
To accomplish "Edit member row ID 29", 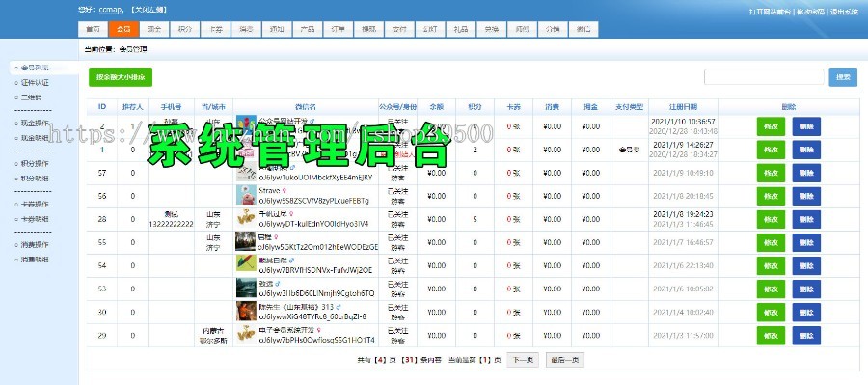I will (x=771, y=336).
